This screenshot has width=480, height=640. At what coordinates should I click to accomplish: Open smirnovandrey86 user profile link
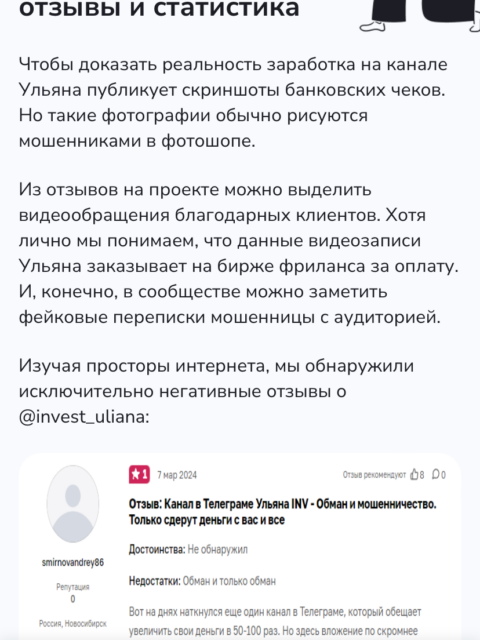[73, 562]
